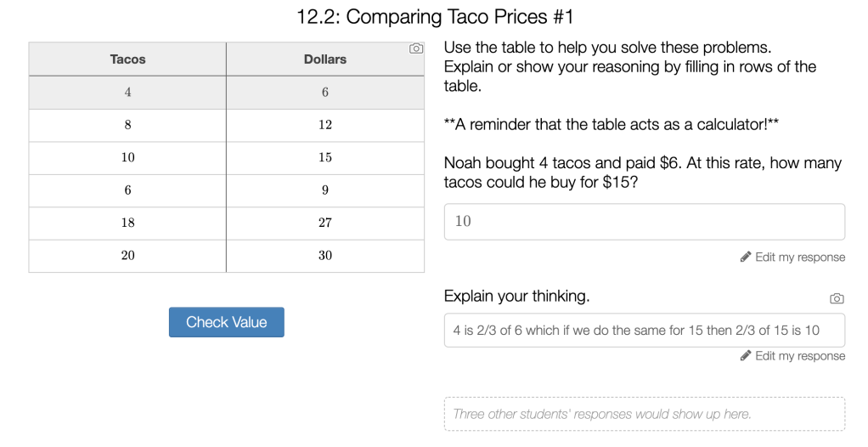868x447 pixels.
Task: Click the Dollars cell showing 27
Action: [x=325, y=223]
